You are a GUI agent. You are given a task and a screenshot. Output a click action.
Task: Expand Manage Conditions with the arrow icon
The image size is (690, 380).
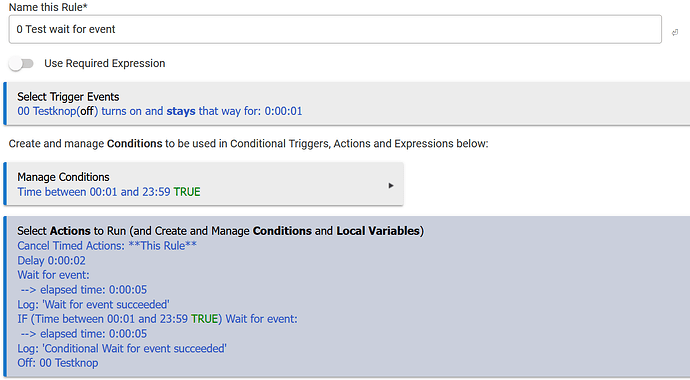point(391,186)
